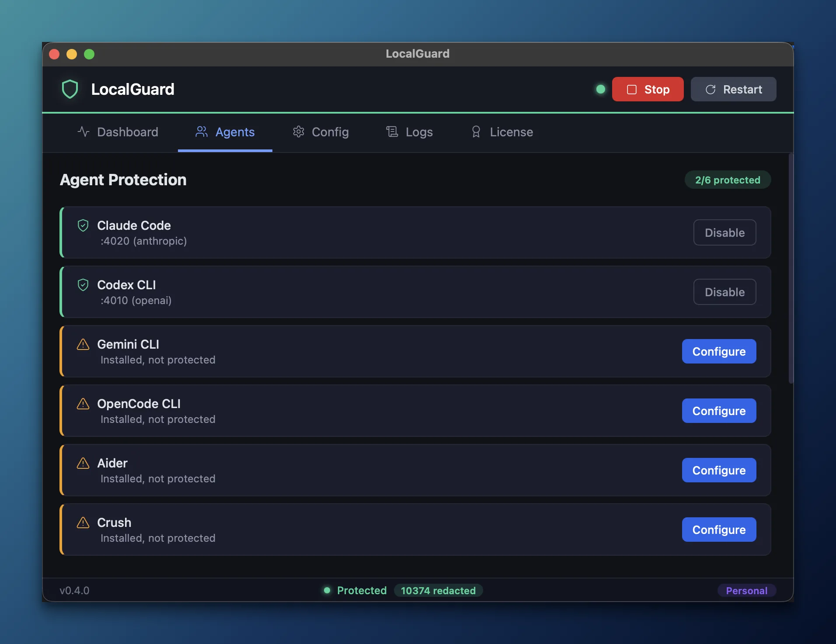Stop the LocalGuard service

648,89
